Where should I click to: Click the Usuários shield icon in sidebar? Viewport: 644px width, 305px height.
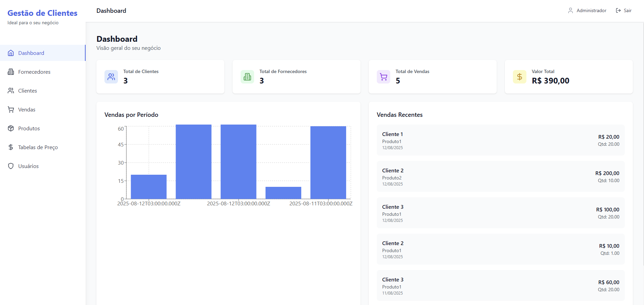tap(11, 166)
